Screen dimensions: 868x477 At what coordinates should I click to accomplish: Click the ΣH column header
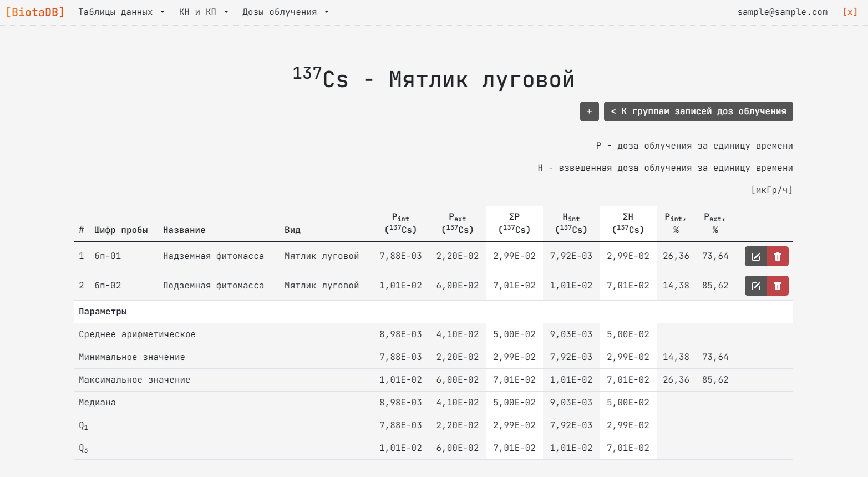pyautogui.click(x=628, y=224)
